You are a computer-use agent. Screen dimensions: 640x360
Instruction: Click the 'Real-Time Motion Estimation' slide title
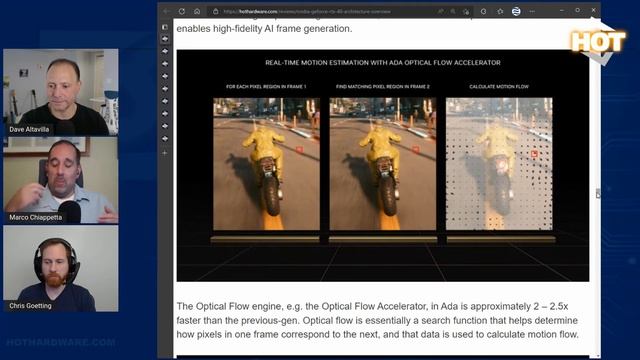click(383, 63)
